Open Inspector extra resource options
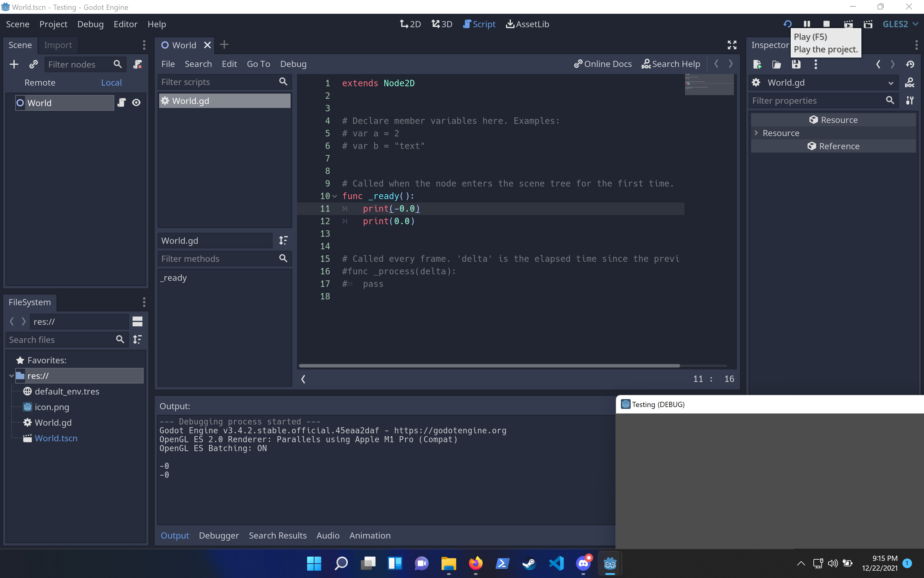The width and height of the screenshot is (924, 578). [x=816, y=64]
